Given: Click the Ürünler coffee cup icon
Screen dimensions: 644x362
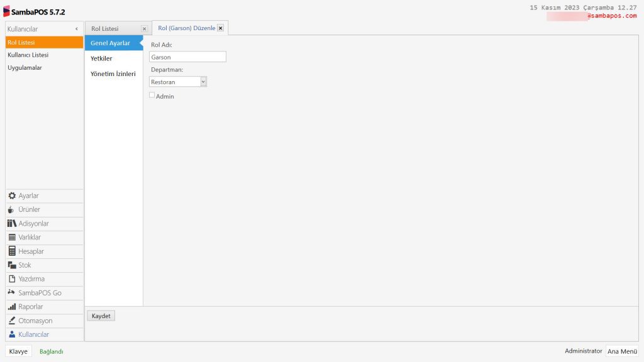Looking at the screenshot, I should 12,210.
